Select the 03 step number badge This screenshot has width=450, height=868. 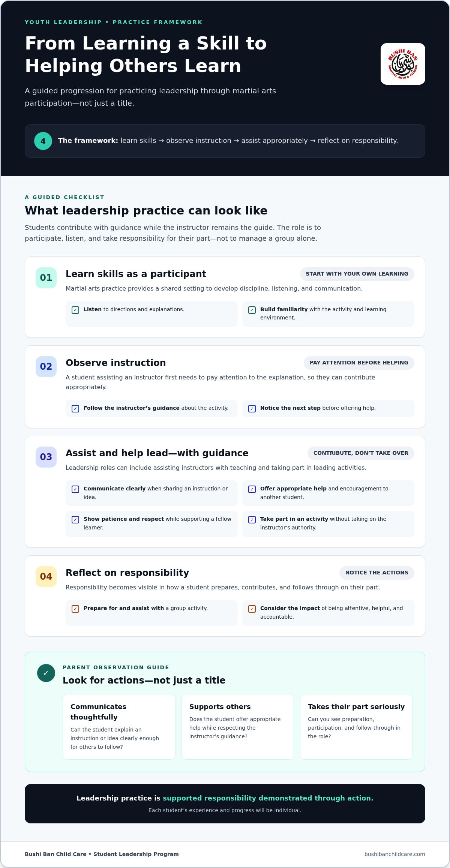point(46,457)
